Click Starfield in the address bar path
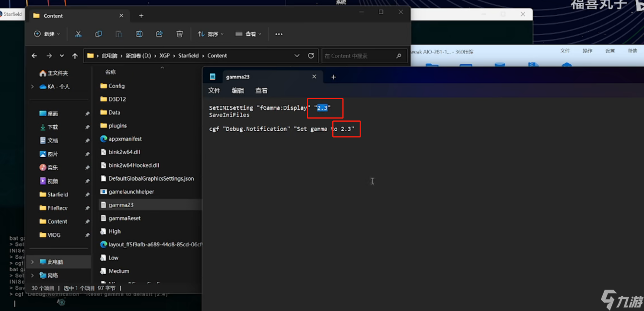 point(188,56)
